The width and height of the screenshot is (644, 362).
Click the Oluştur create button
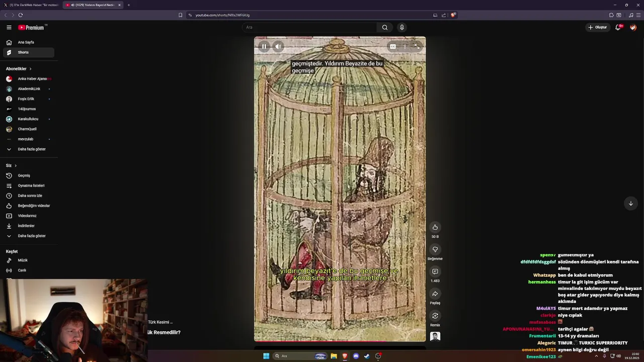[598, 27]
